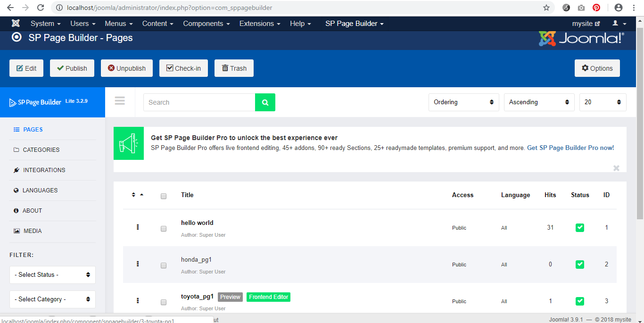Viewport: 644px width, 323px height.
Task: Click the Joomla logo icon in the menu bar
Action: 16,24
